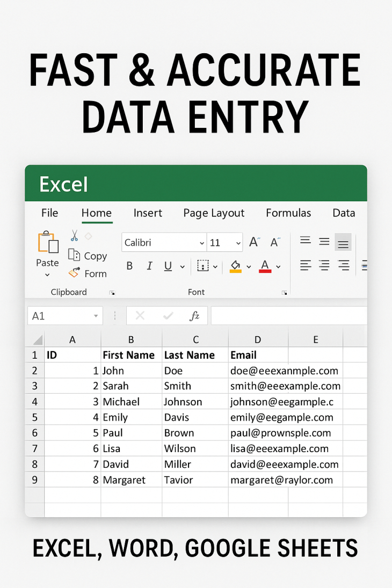Select the cell containing Sarah
The image size is (392, 588).
coord(131,386)
